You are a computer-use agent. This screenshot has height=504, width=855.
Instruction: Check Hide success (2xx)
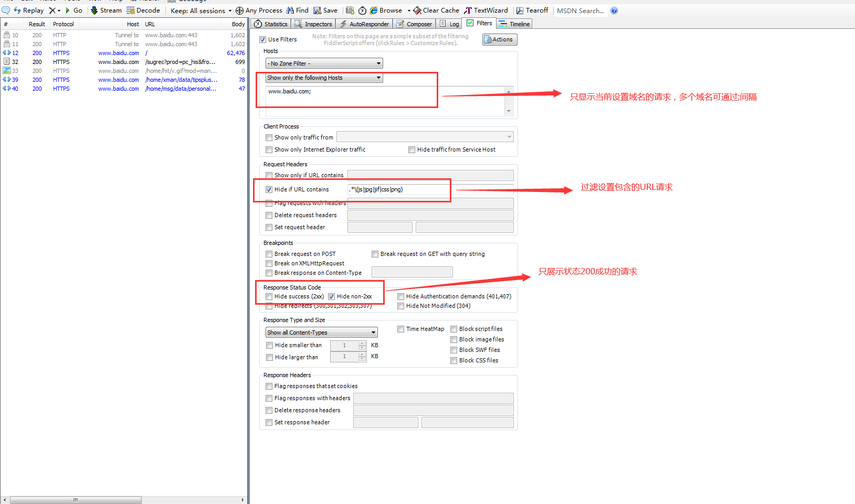tap(269, 296)
